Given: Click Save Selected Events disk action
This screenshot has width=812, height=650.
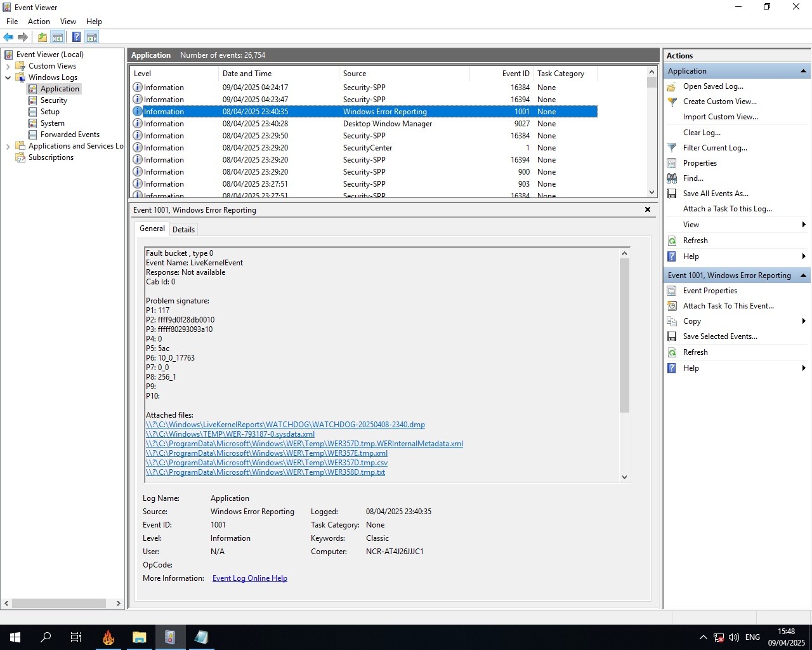Looking at the screenshot, I should [720, 336].
